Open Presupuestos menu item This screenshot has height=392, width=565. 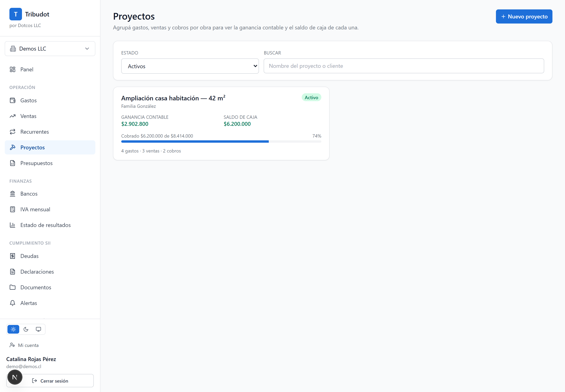coord(50,163)
